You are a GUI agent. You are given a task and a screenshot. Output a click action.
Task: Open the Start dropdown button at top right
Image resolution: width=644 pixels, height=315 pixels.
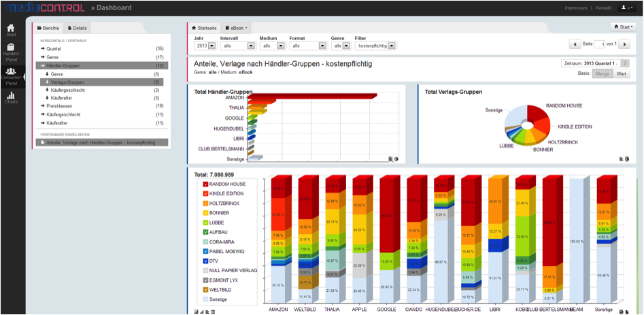623,27
